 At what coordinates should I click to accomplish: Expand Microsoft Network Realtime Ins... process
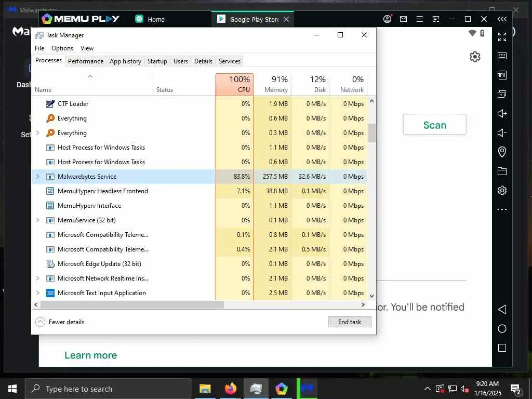click(37, 278)
